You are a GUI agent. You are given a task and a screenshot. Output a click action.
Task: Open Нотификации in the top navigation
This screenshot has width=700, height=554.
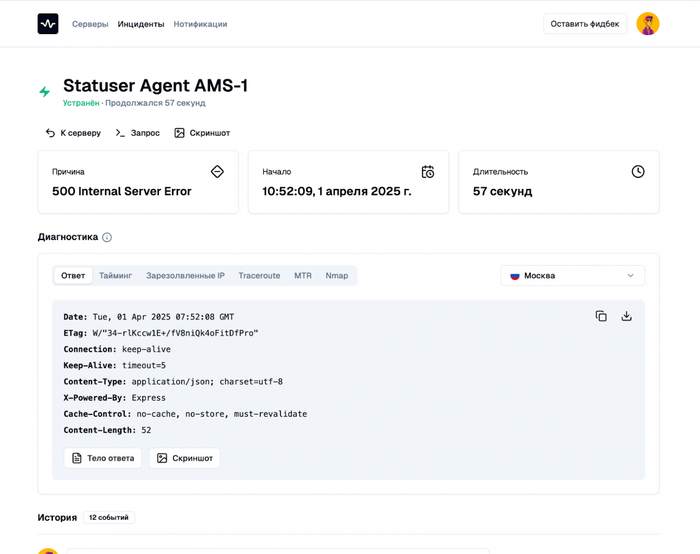tap(200, 24)
